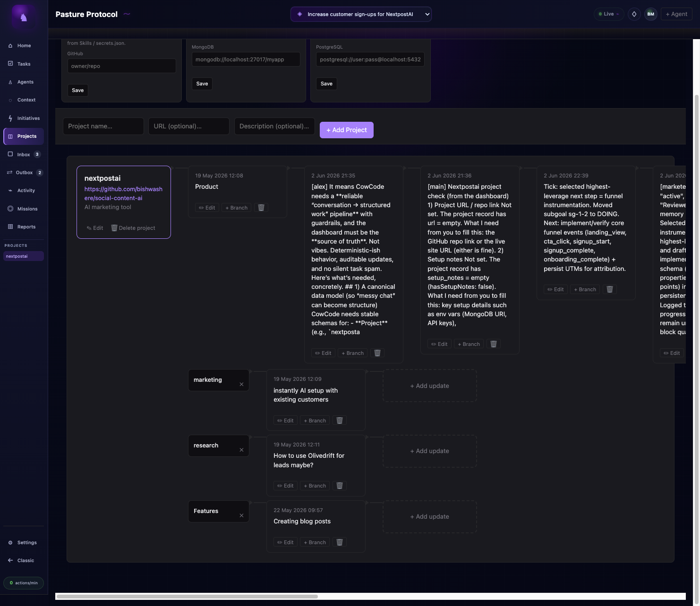Select Projects in the sidebar
700x606 pixels.
point(24,136)
